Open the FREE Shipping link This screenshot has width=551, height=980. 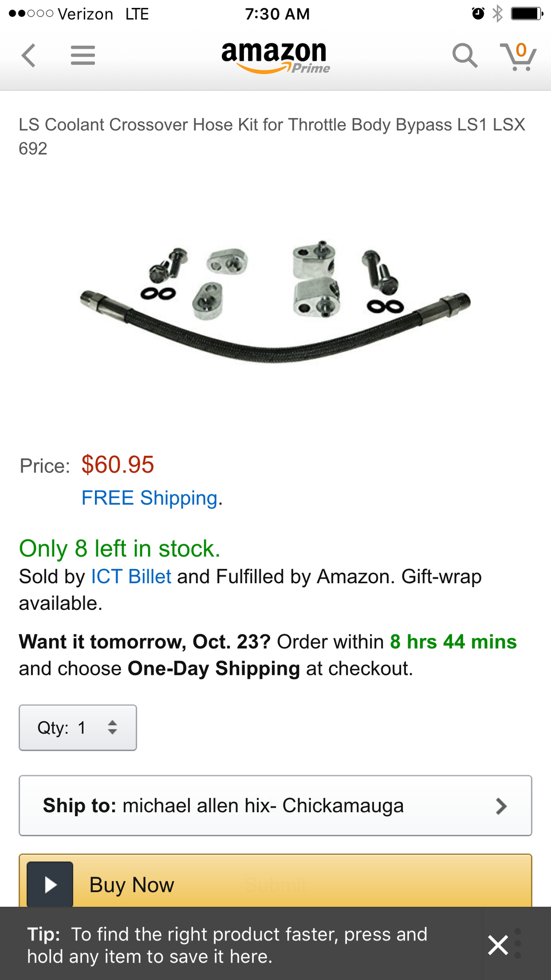(150, 498)
